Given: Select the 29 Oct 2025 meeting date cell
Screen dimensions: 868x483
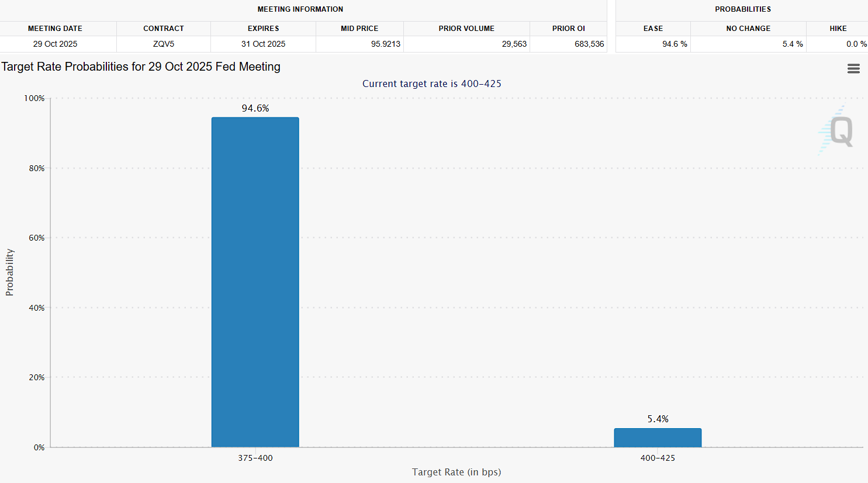Looking at the screenshot, I should point(55,44).
